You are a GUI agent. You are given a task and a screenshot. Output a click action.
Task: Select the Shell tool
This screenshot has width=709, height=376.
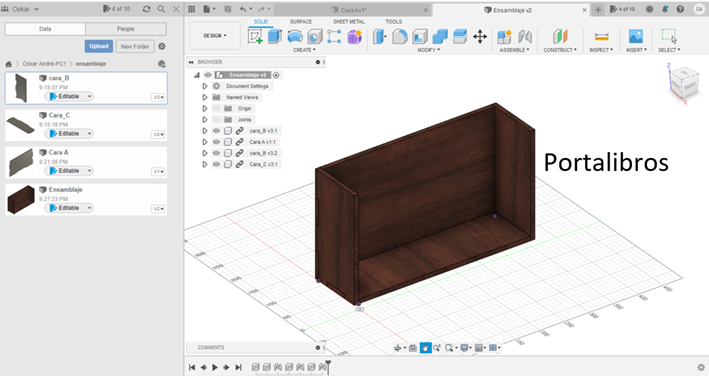pos(420,37)
